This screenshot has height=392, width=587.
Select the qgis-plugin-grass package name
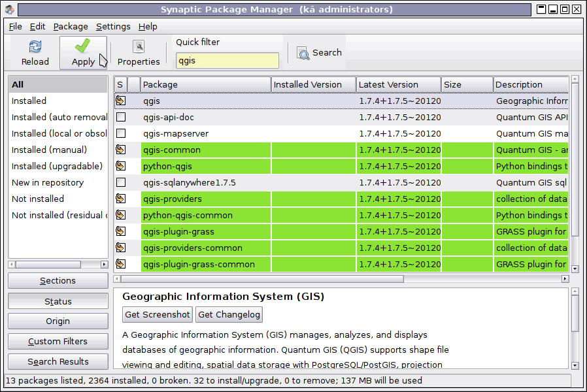(x=178, y=231)
